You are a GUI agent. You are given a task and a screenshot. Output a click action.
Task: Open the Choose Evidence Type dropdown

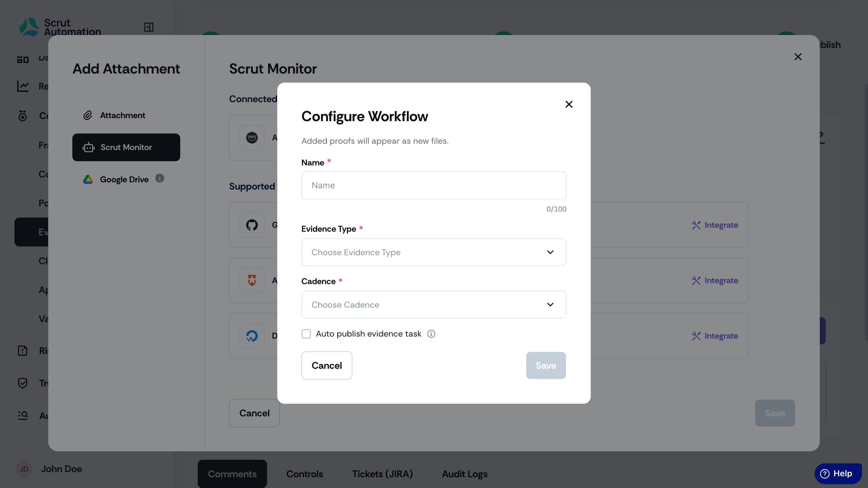(x=434, y=252)
